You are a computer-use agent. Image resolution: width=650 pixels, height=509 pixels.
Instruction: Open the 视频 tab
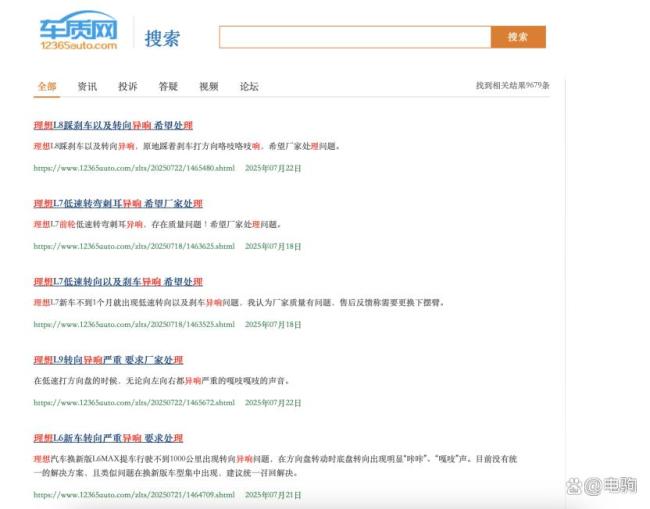click(209, 86)
